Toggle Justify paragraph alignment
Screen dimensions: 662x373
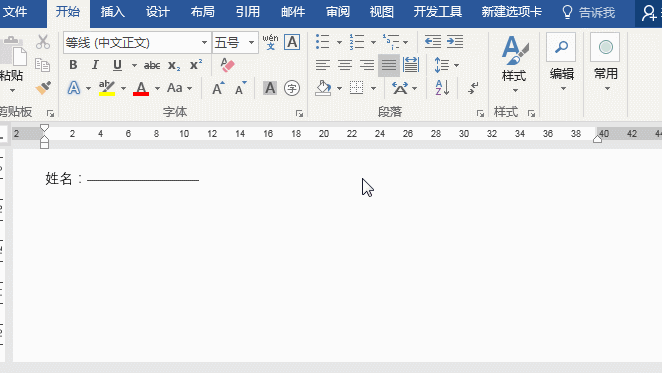point(388,65)
